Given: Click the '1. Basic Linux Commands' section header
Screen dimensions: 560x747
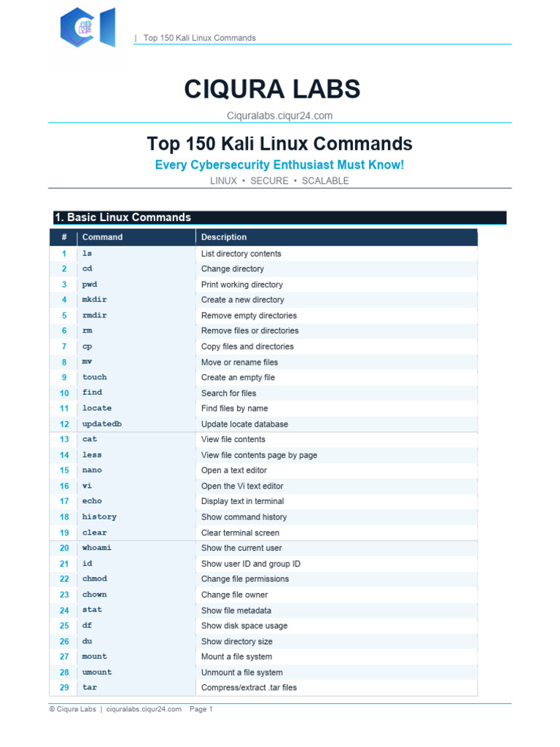Looking at the screenshot, I should [279, 217].
